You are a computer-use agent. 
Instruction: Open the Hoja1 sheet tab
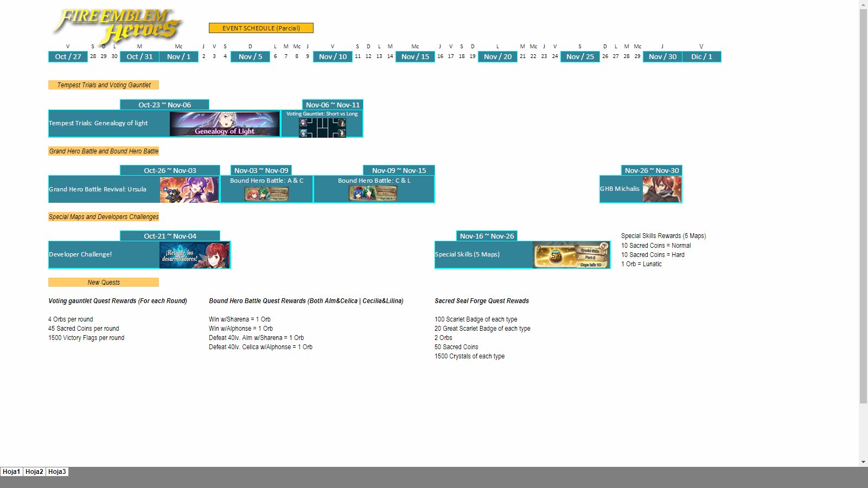11,472
